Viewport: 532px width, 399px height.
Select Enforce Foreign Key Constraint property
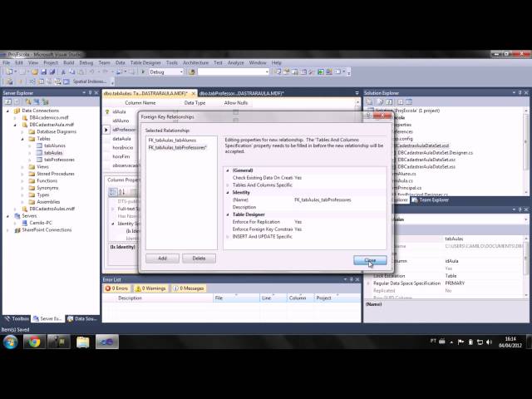263,229
